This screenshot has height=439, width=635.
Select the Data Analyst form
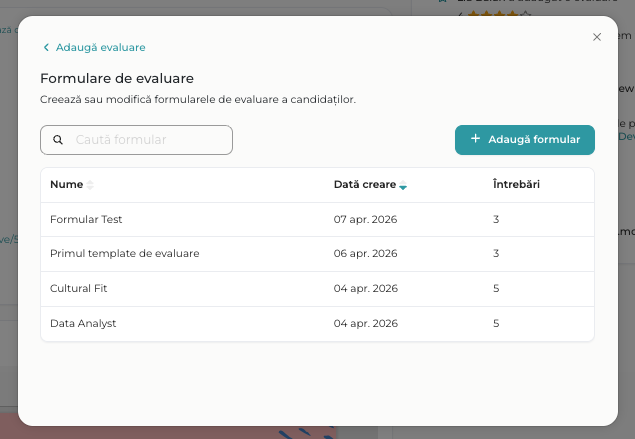tap(83, 324)
